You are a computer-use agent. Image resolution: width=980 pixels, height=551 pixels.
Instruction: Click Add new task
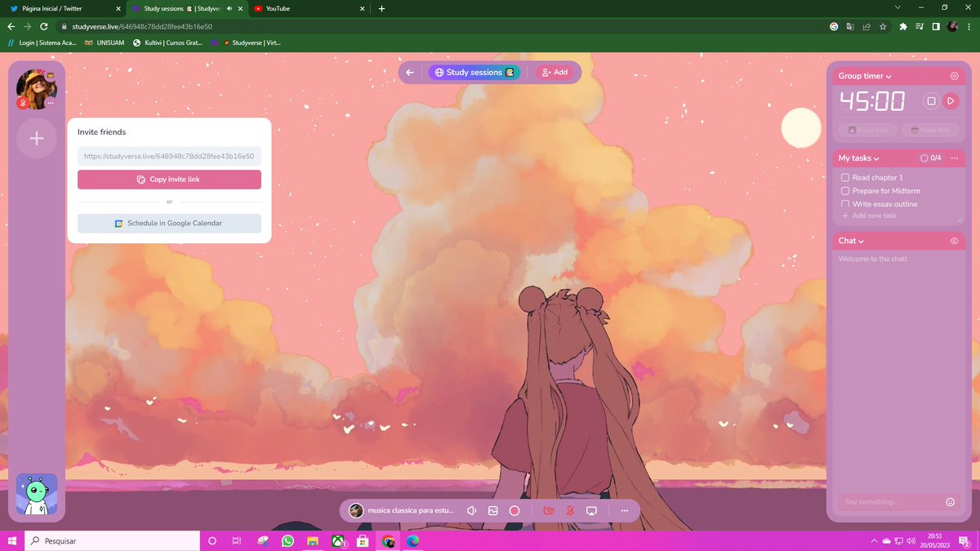click(869, 216)
